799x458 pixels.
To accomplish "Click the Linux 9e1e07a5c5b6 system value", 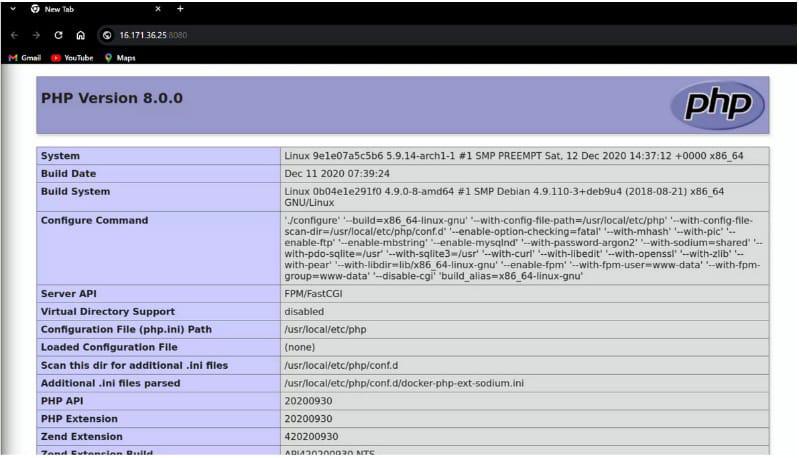I will [x=514, y=156].
